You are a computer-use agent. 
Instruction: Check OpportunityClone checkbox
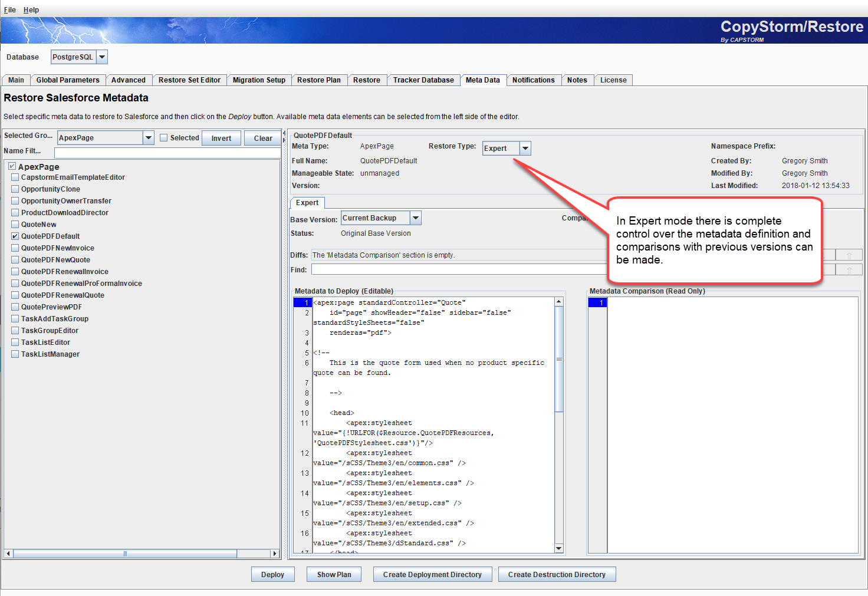(x=15, y=189)
